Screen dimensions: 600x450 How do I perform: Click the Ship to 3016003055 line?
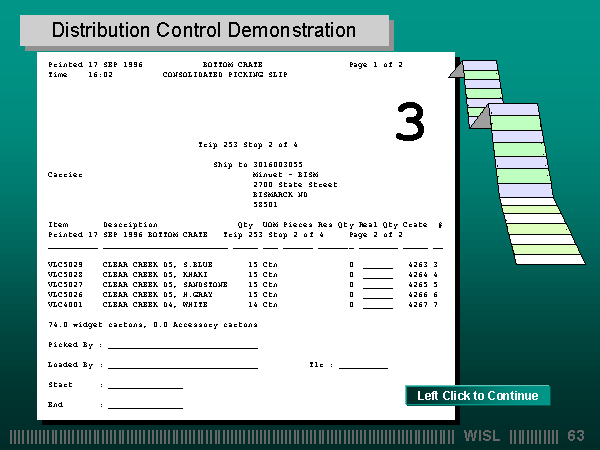click(x=258, y=165)
